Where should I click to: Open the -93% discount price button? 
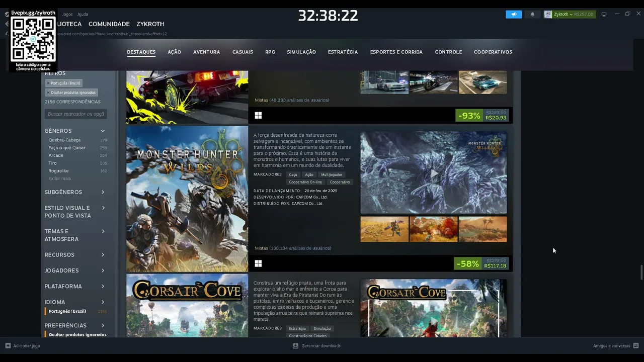click(481, 116)
